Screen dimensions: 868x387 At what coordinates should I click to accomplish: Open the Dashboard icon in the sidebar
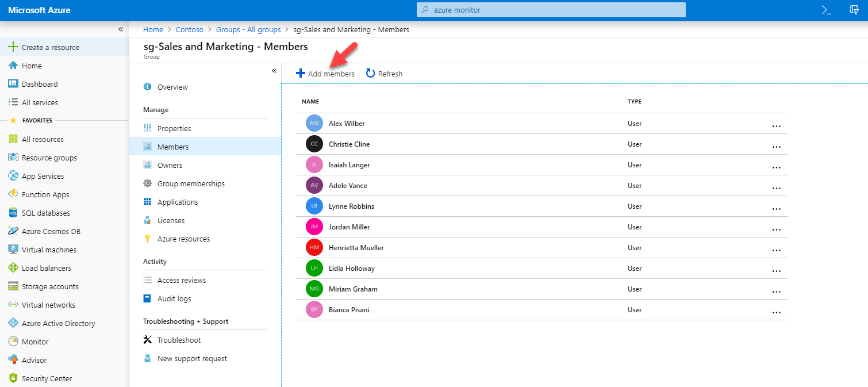click(x=13, y=84)
